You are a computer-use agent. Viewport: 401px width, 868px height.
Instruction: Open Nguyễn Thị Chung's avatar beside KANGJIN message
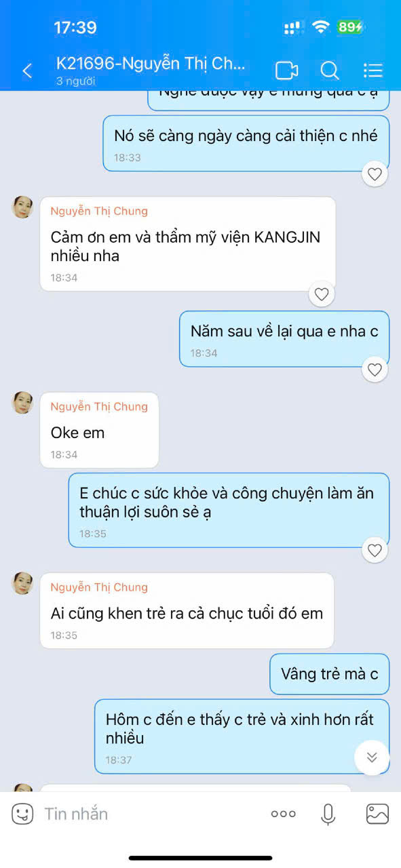pyautogui.click(x=22, y=207)
